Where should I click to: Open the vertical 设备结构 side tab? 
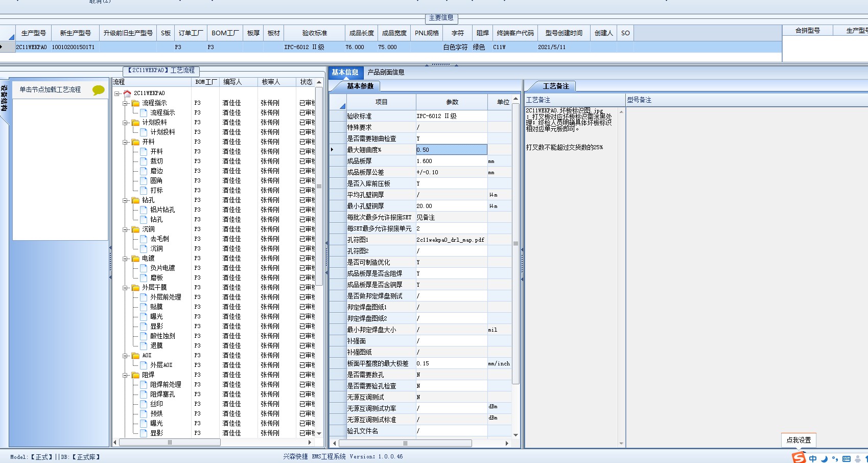point(4,100)
